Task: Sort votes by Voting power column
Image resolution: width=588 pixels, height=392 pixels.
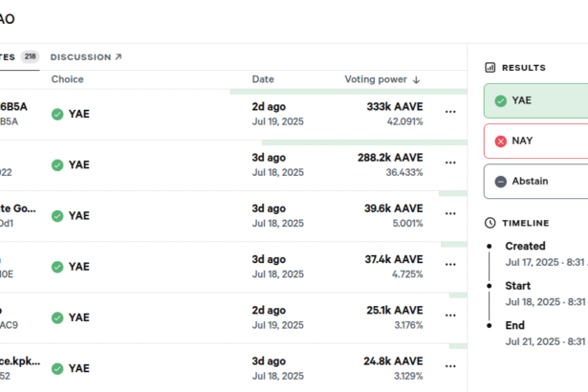Action: point(382,79)
